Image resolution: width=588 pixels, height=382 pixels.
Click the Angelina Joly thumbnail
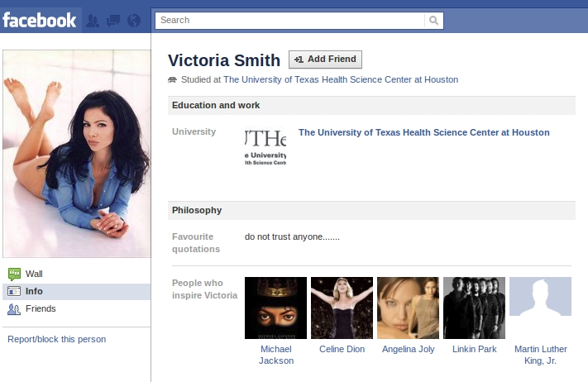click(408, 308)
